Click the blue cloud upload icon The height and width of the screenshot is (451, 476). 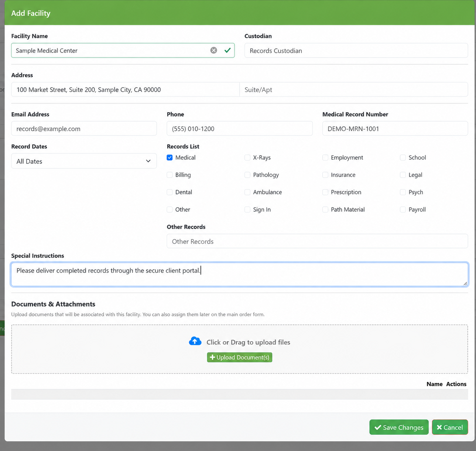pos(195,341)
